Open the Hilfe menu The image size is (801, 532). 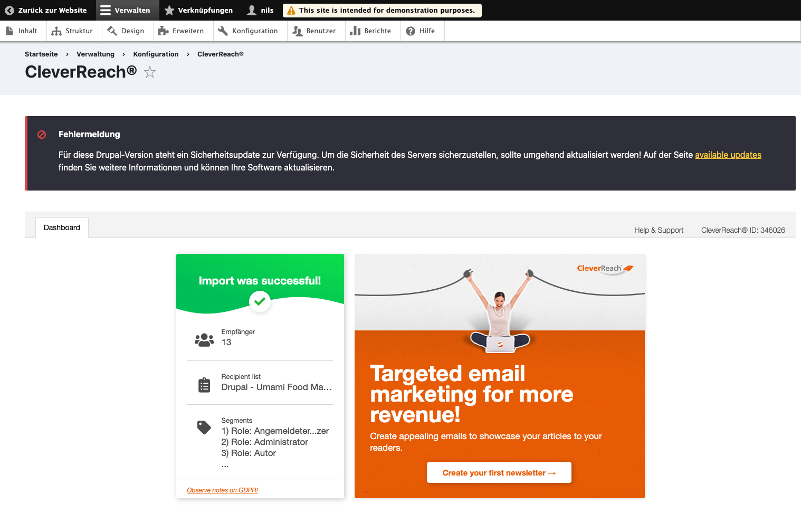(x=423, y=31)
